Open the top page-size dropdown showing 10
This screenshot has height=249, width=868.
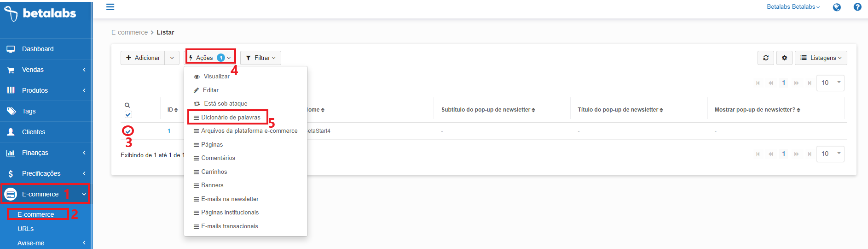[830, 83]
